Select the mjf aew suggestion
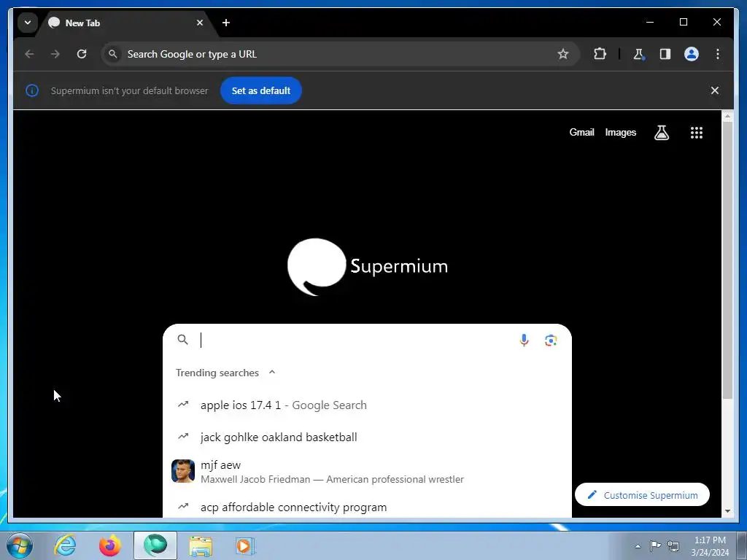The height and width of the screenshot is (560, 747). (x=368, y=472)
